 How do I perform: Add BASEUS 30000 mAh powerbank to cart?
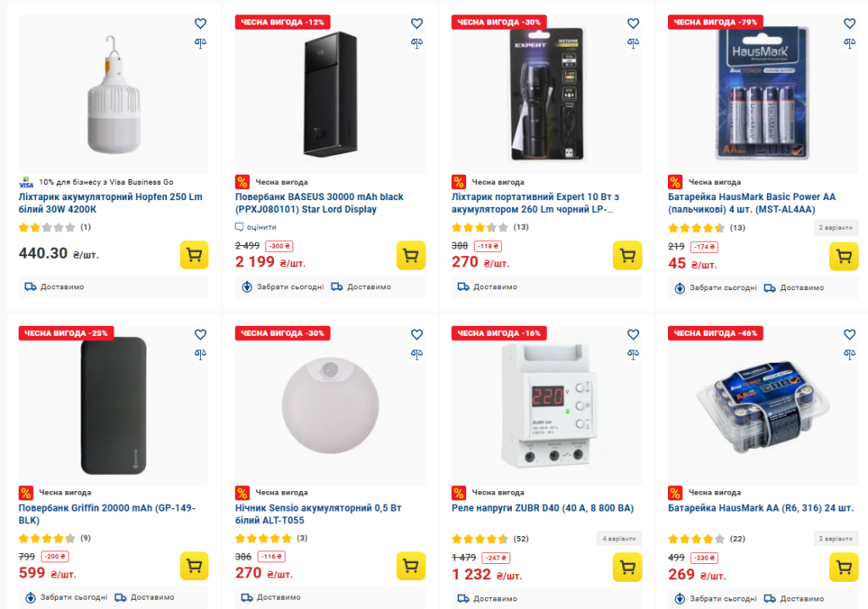click(410, 254)
